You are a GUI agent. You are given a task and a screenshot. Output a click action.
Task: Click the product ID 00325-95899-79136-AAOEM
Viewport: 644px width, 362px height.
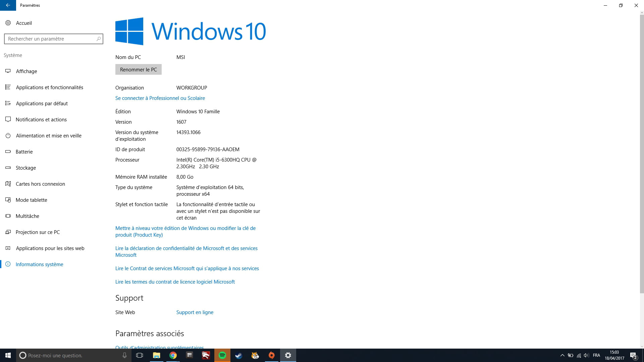click(x=208, y=149)
